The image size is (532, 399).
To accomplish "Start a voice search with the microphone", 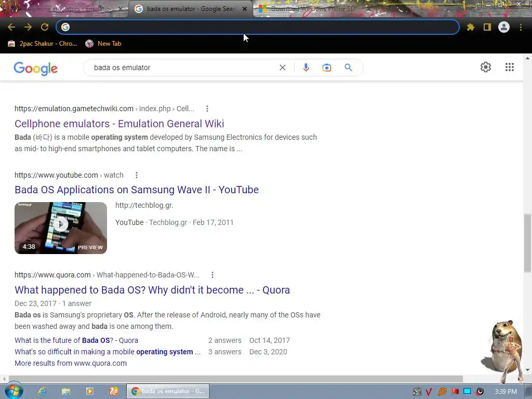I will pos(305,68).
